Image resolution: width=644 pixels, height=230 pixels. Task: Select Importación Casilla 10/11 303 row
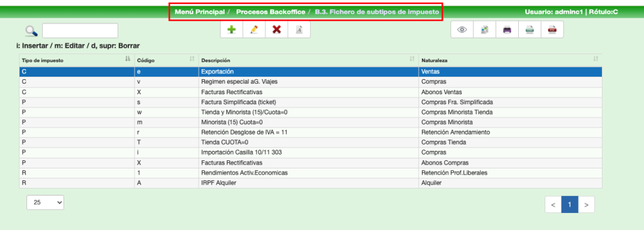coord(311,153)
